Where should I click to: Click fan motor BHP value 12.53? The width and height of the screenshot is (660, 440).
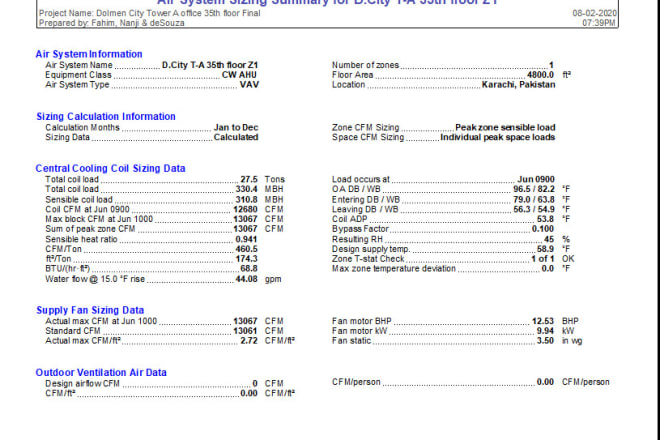543,321
